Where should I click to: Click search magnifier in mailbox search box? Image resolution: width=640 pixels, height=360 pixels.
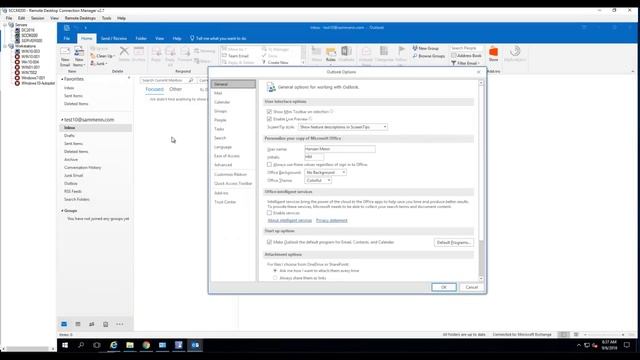pyautogui.click(x=191, y=80)
